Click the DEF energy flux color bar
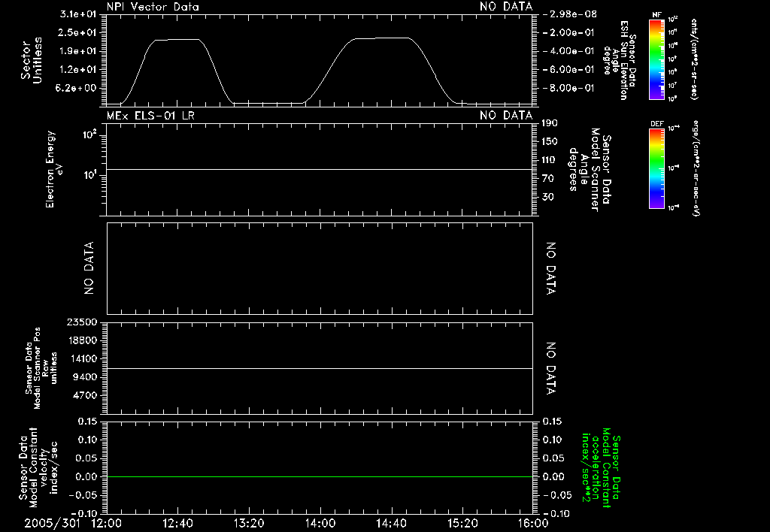The image size is (770, 532). click(x=656, y=168)
